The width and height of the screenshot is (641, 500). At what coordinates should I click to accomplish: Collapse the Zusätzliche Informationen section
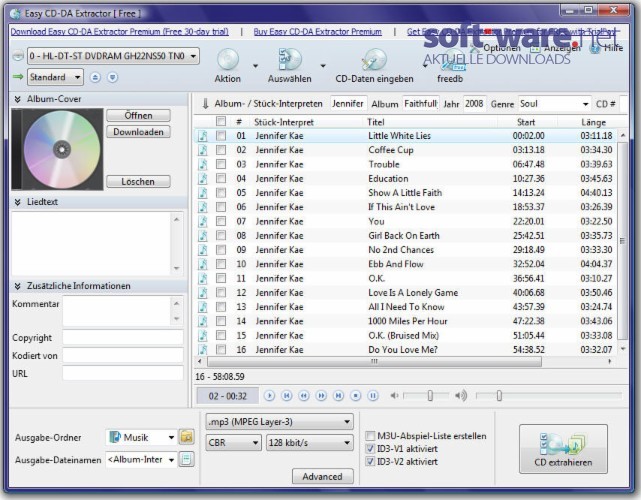pyautogui.click(x=18, y=286)
